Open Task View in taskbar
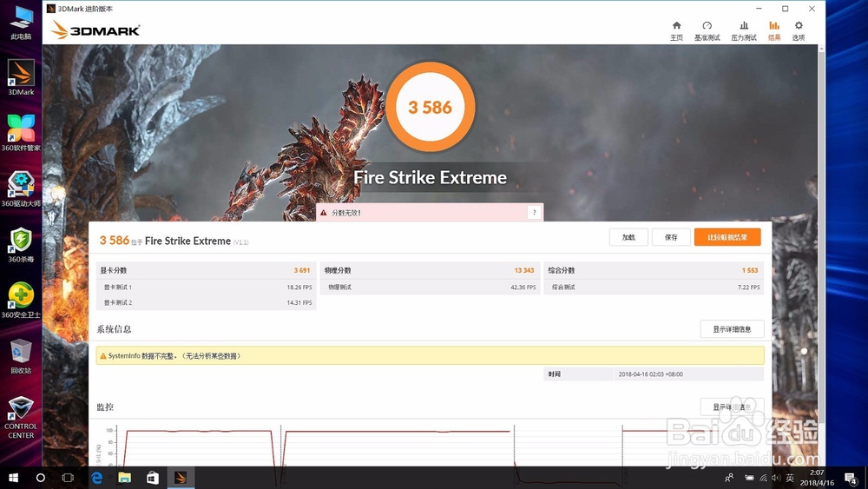 pyautogui.click(x=68, y=478)
